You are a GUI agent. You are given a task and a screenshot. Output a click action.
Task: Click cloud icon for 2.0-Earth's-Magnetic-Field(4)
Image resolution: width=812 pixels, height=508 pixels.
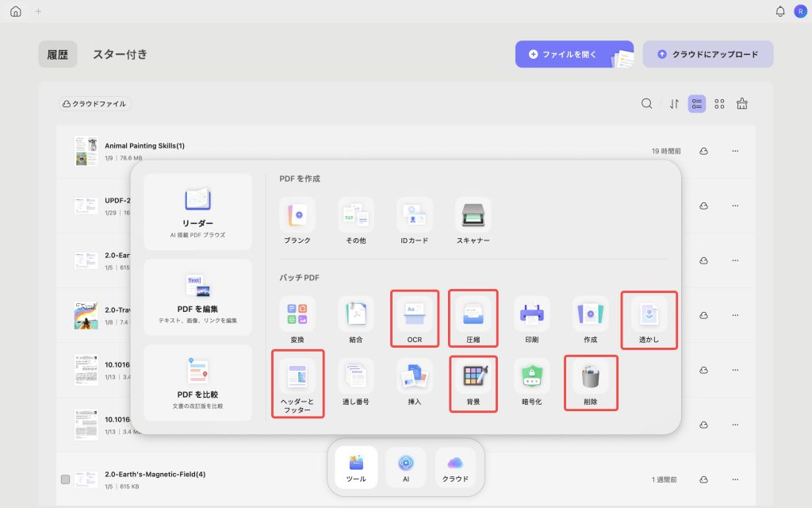703,479
